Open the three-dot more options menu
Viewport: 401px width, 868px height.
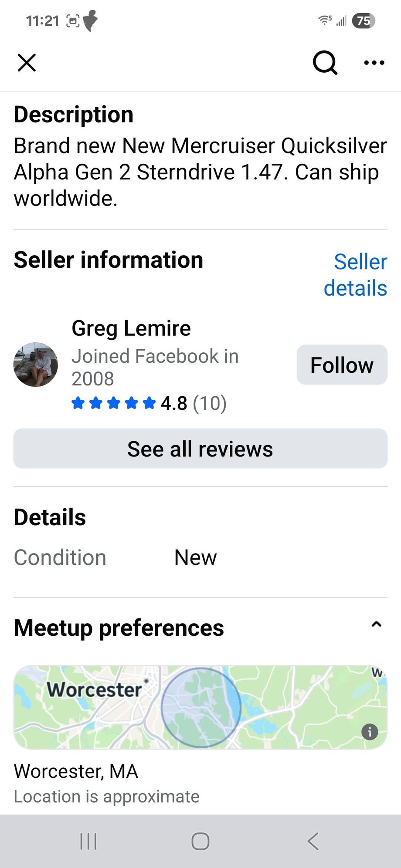[x=374, y=63]
